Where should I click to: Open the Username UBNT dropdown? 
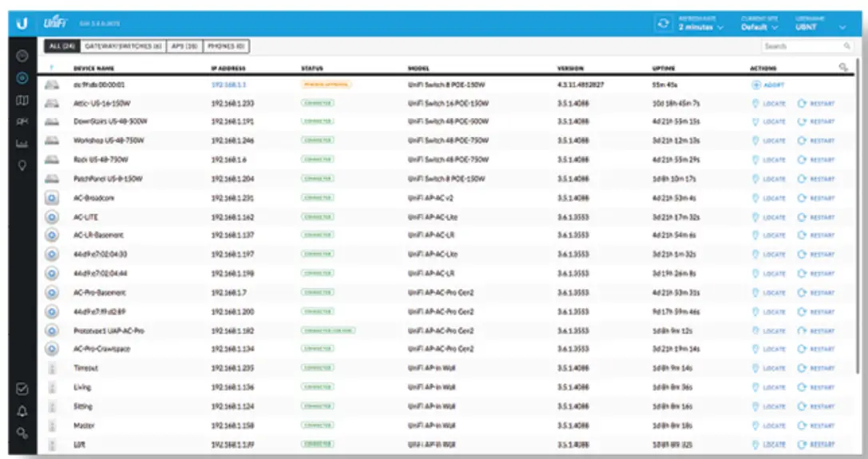point(820,24)
